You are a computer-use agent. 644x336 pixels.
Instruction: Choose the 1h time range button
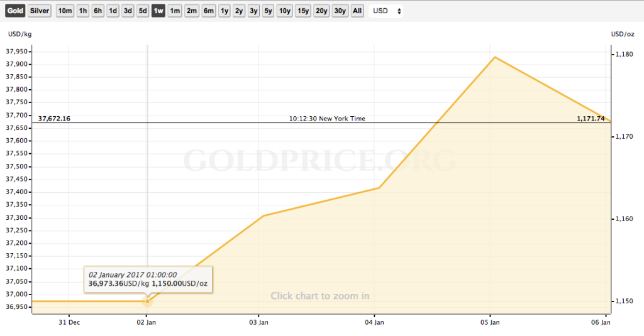pos(83,11)
